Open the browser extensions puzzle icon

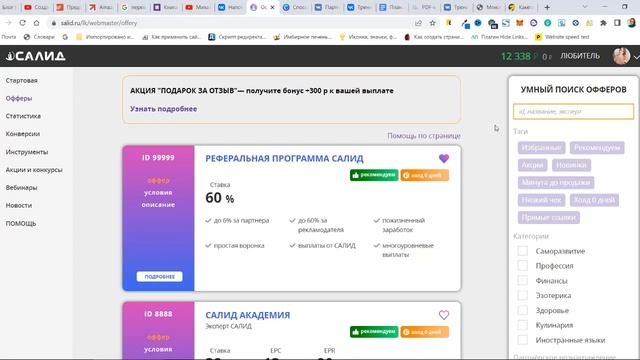[x=603, y=23]
